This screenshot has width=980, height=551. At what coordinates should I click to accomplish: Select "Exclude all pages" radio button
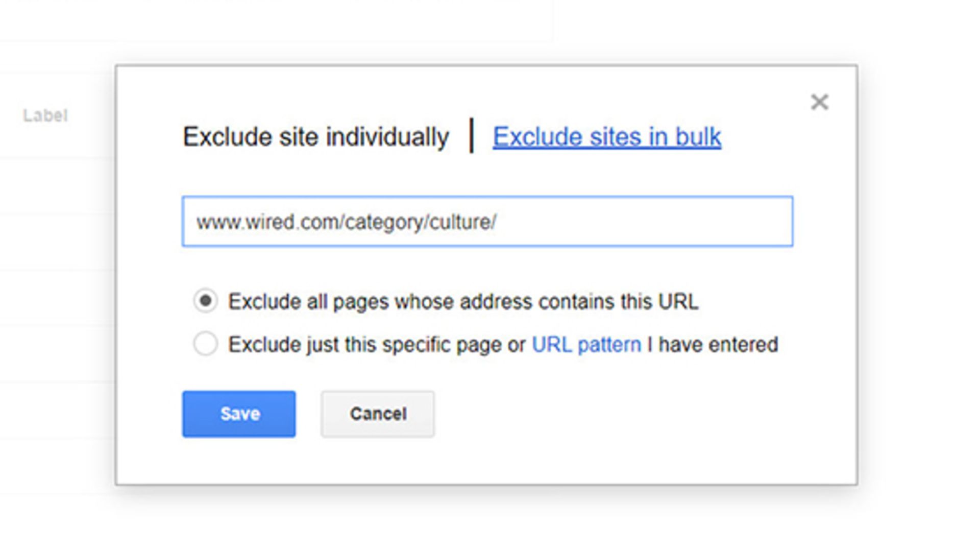205,301
